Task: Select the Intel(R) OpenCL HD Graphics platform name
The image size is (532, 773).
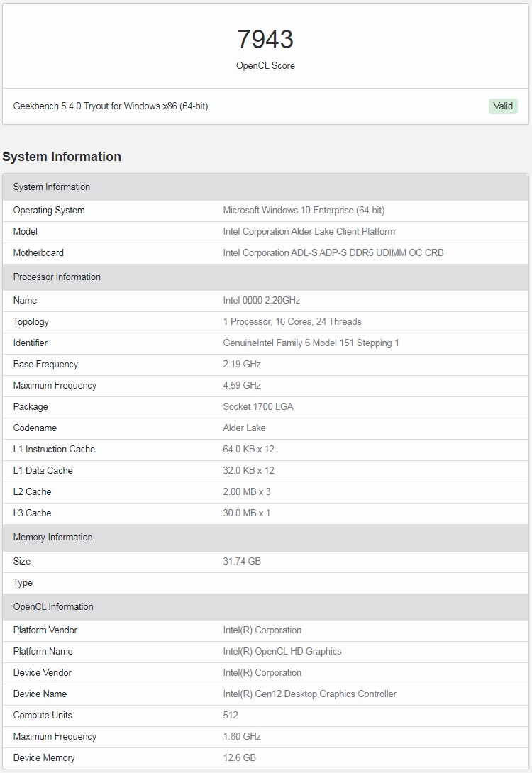Action: pyautogui.click(x=282, y=652)
